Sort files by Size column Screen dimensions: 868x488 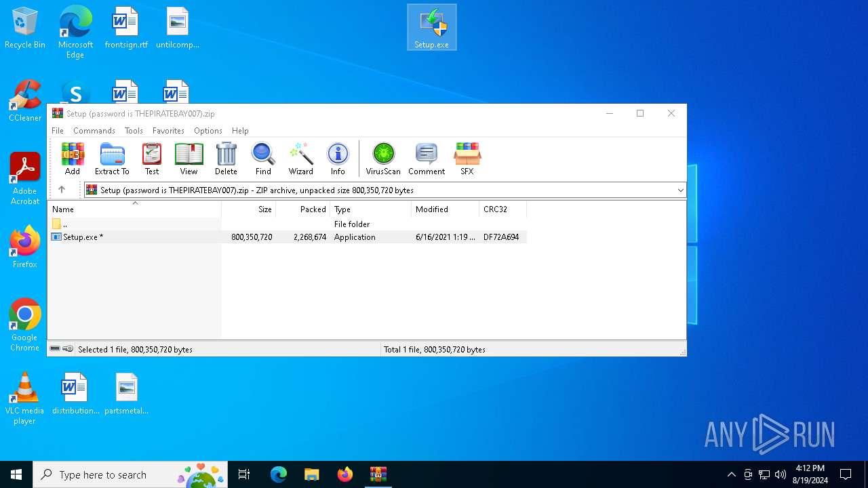pyautogui.click(x=249, y=209)
